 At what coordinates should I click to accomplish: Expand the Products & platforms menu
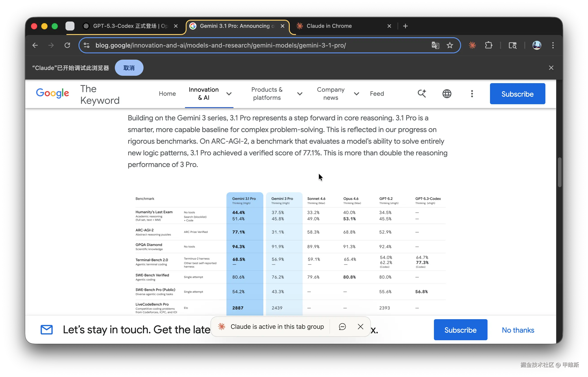click(300, 93)
